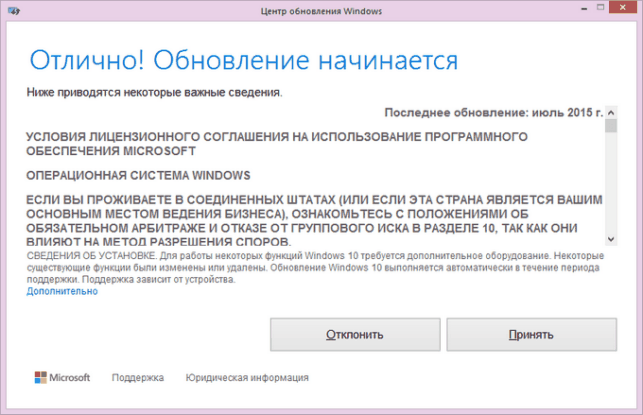Click the text Ниже приводятся некоторые важные сведения

pyautogui.click(x=155, y=92)
